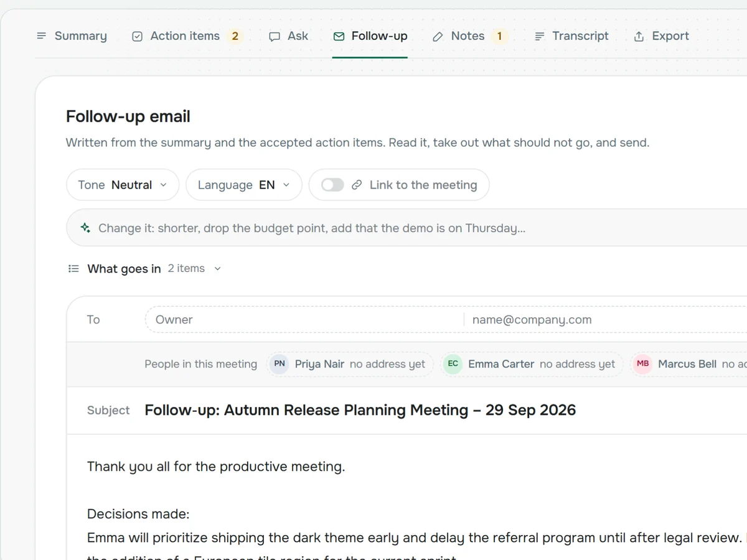The width and height of the screenshot is (747, 560).
Task: Select the Follow-up tab
Action: coord(370,36)
